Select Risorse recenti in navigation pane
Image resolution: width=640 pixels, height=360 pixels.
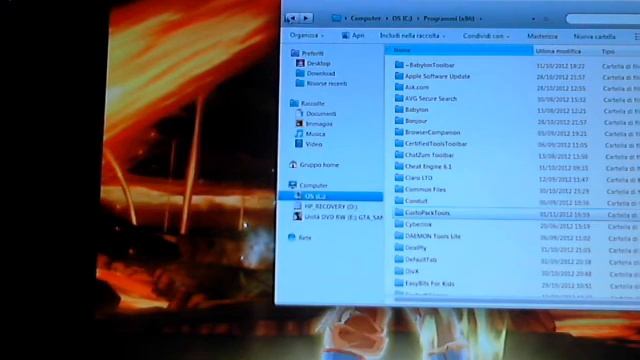(x=327, y=83)
